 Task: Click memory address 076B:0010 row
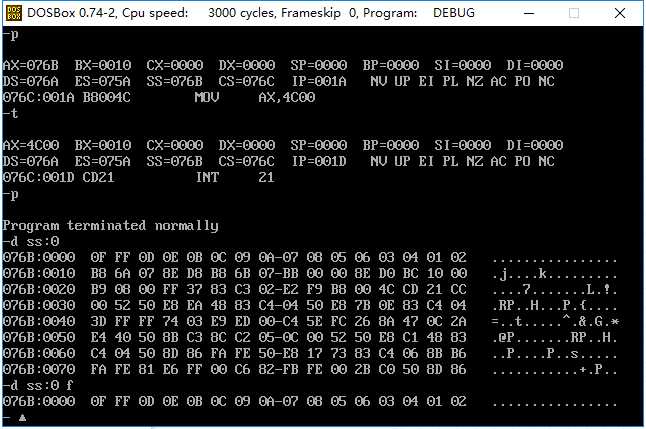coord(311,273)
